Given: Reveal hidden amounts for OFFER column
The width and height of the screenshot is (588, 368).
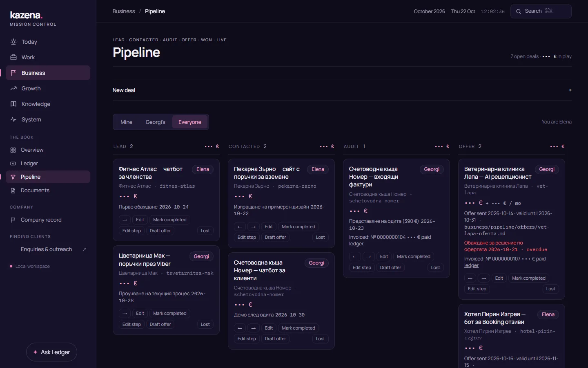Looking at the screenshot, I should (x=557, y=146).
